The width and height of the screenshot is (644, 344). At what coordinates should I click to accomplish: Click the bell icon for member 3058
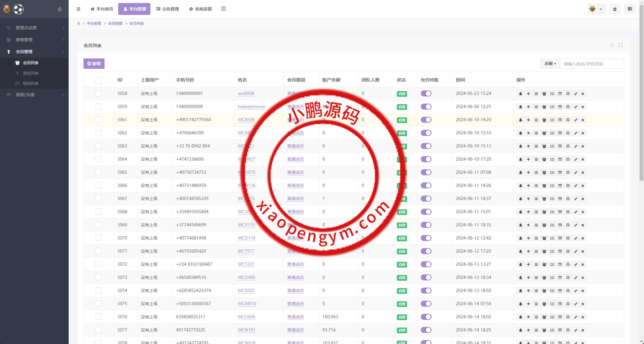[x=520, y=94]
